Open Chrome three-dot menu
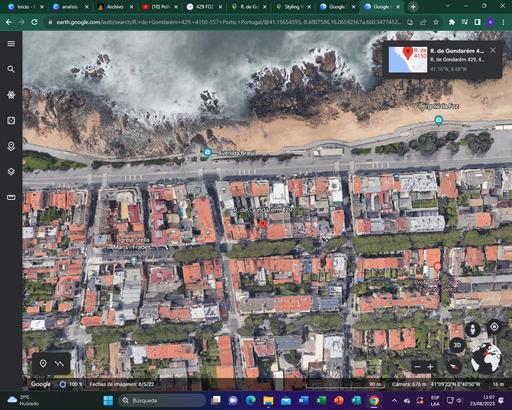The width and height of the screenshot is (512, 410). tap(503, 22)
